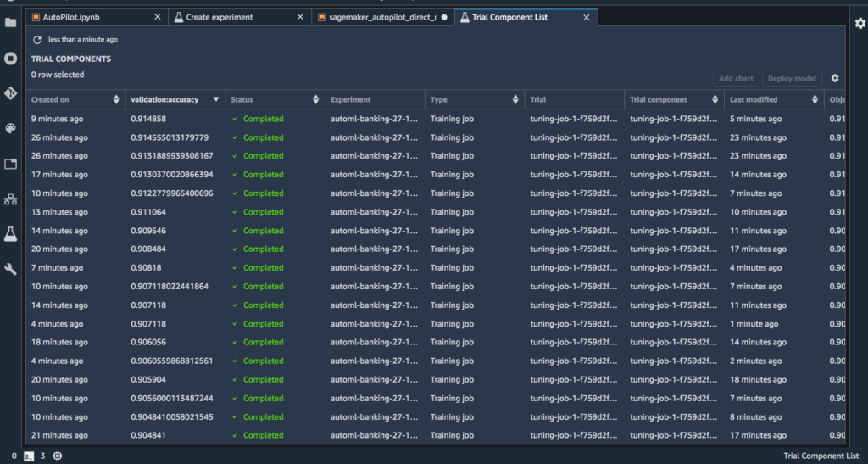Open the wrench settings sidebar icon
The image size is (868, 464).
(10, 269)
